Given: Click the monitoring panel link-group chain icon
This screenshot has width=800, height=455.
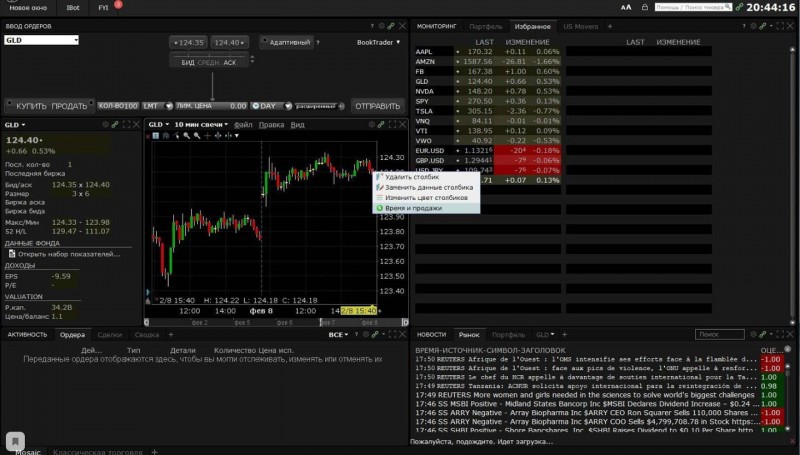Looking at the screenshot, I should tap(762, 26).
